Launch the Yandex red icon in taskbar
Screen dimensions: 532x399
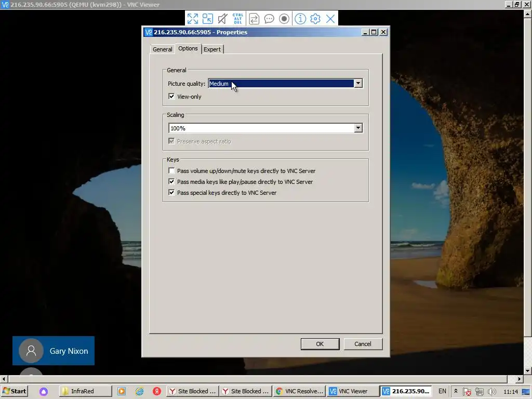pyautogui.click(x=157, y=391)
